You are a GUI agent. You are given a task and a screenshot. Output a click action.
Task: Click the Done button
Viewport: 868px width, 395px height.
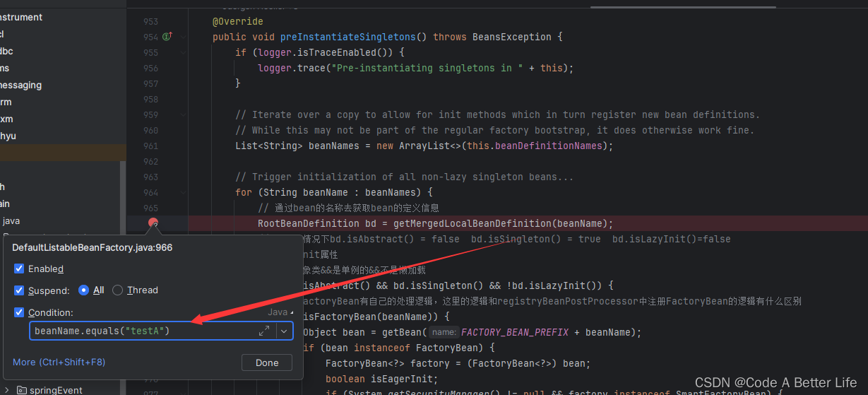pos(267,362)
